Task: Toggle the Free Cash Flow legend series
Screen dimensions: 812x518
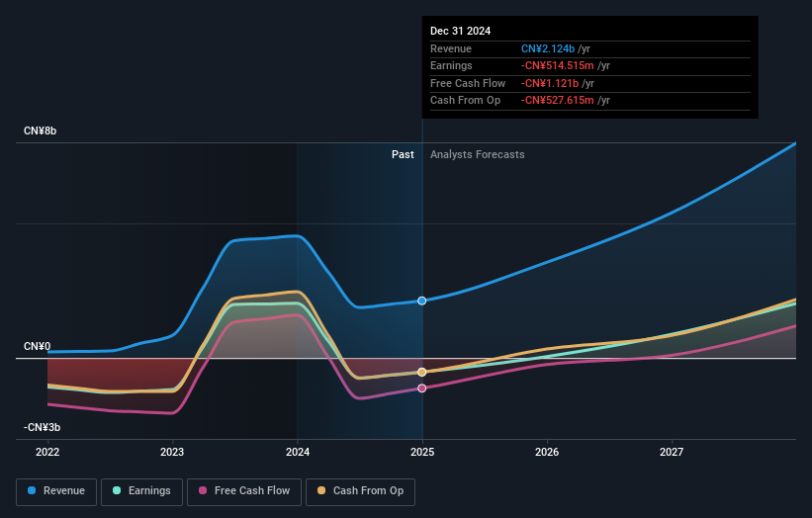Action: point(244,491)
